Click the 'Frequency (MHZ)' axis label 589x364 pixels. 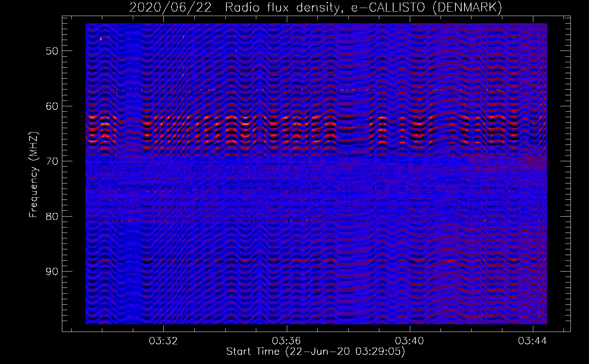33,175
